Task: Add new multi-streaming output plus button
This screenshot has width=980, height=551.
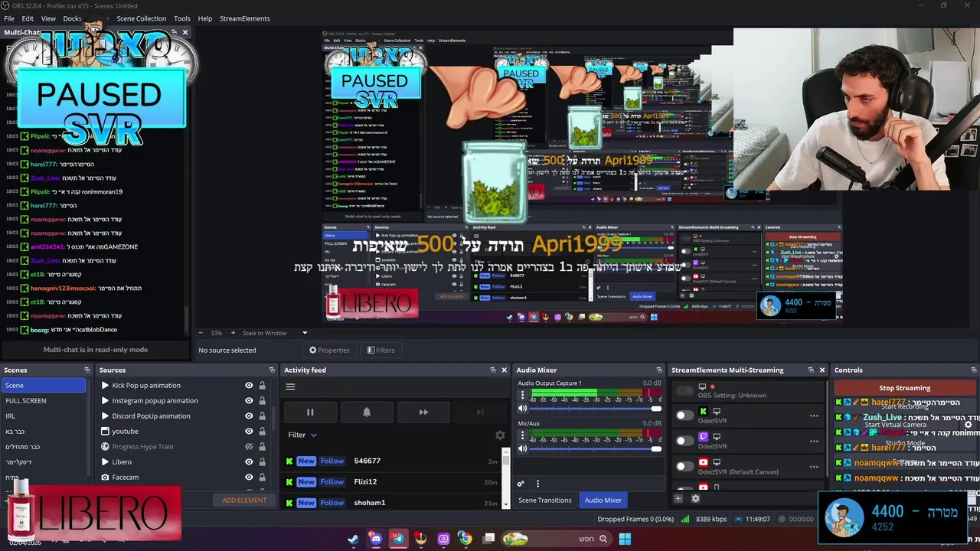Action: pyautogui.click(x=678, y=499)
